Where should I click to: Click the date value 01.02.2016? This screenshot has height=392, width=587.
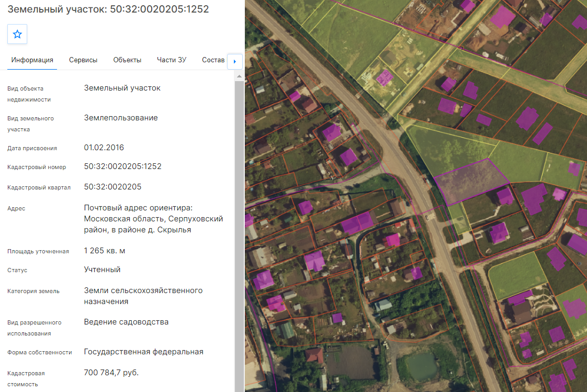coord(104,148)
